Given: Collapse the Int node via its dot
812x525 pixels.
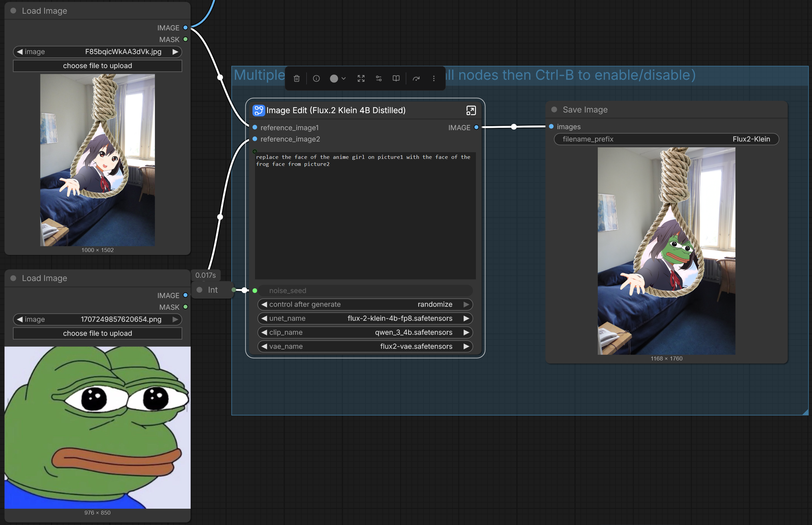Looking at the screenshot, I should (x=200, y=289).
